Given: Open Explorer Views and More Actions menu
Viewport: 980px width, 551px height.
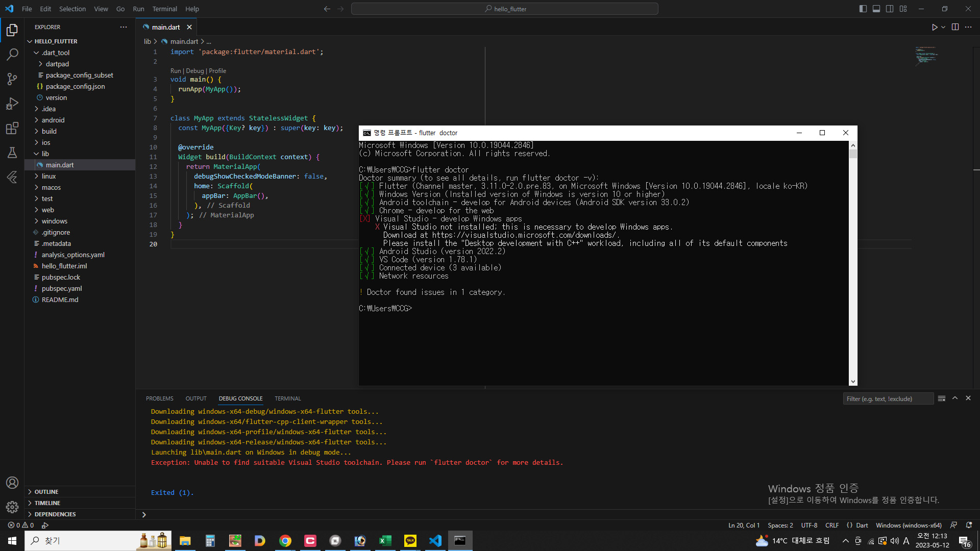Looking at the screenshot, I should tap(124, 27).
